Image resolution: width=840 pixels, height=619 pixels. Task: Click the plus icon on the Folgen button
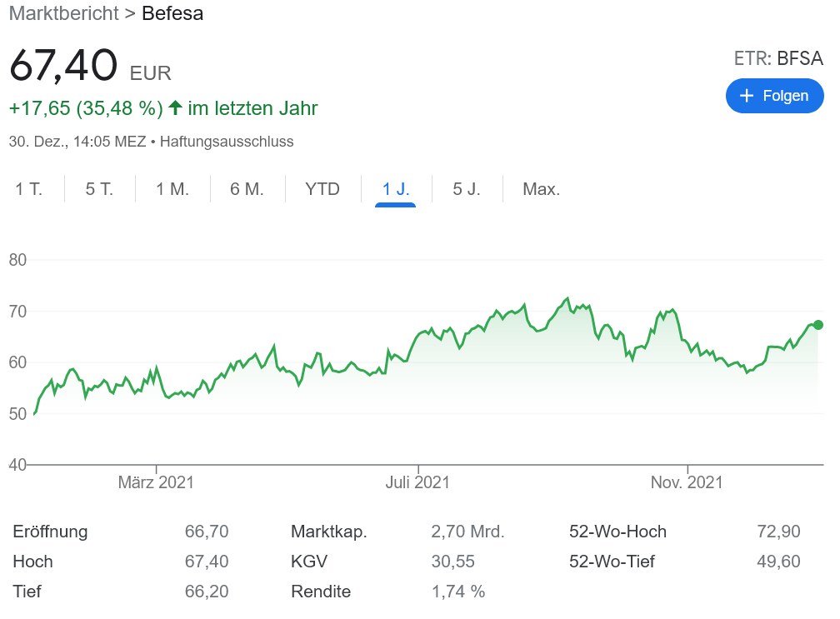[747, 96]
